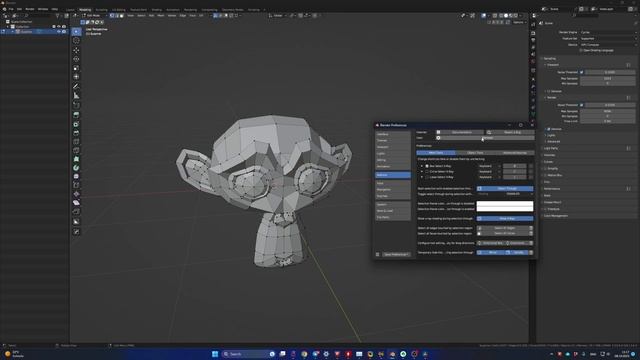Select the Edge Slide tool
The width and height of the screenshot is (640, 360).
tap(76, 185)
